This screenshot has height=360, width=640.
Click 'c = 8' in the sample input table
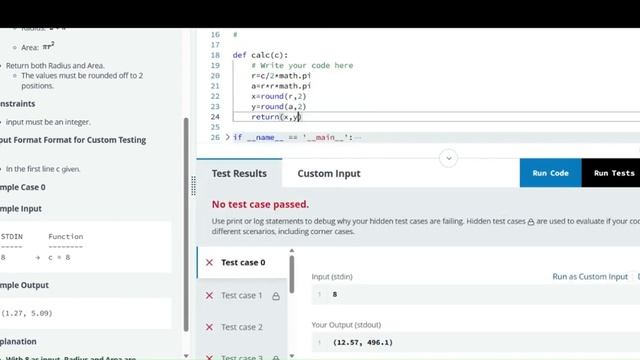(x=59, y=258)
